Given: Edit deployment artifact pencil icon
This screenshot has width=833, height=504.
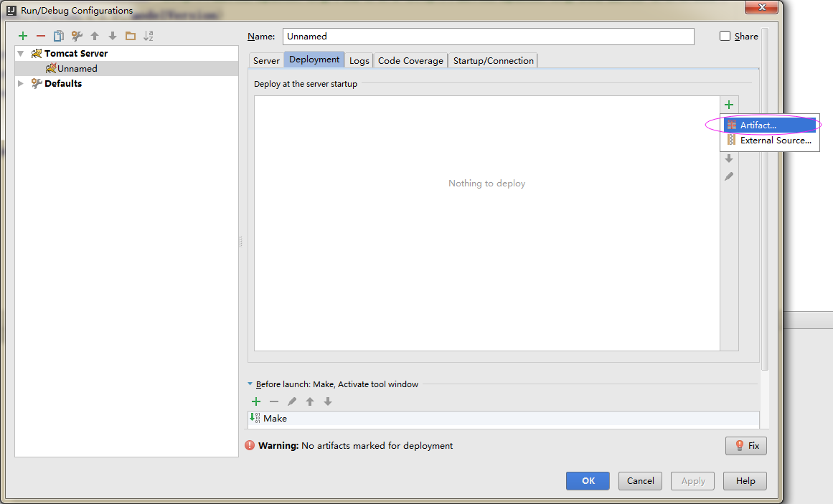Looking at the screenshot, I should (x=729, y=176).
